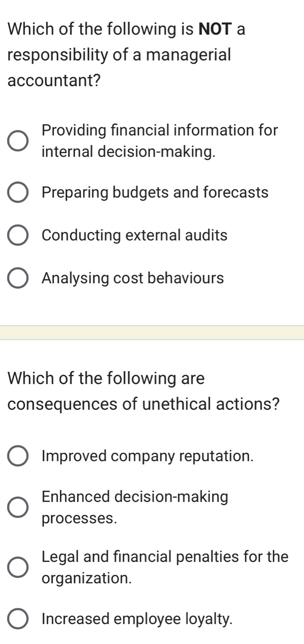Click the 'Conducting external audits' option text
This screenshot has height=644, width=304.
[x=135, y=236]
